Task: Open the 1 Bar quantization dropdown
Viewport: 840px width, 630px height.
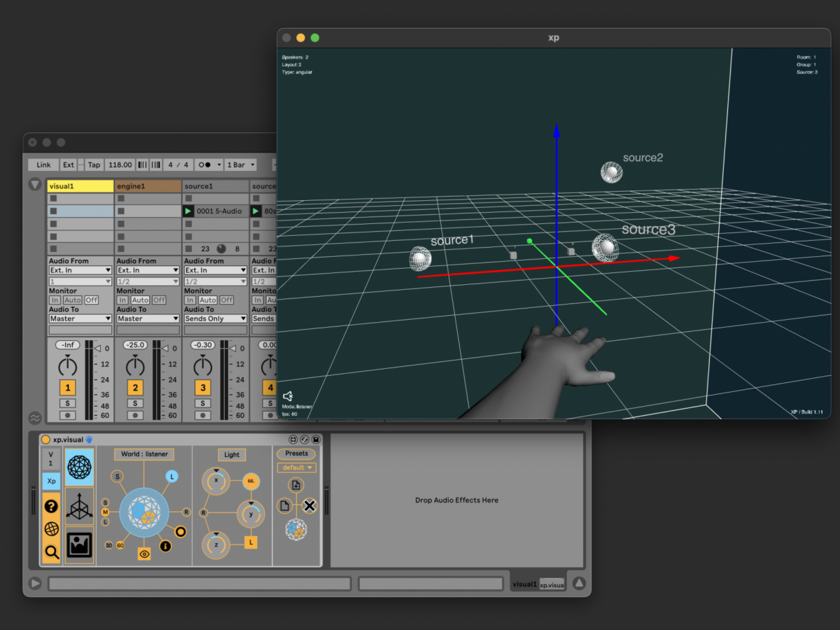Action: click(241, 165)
